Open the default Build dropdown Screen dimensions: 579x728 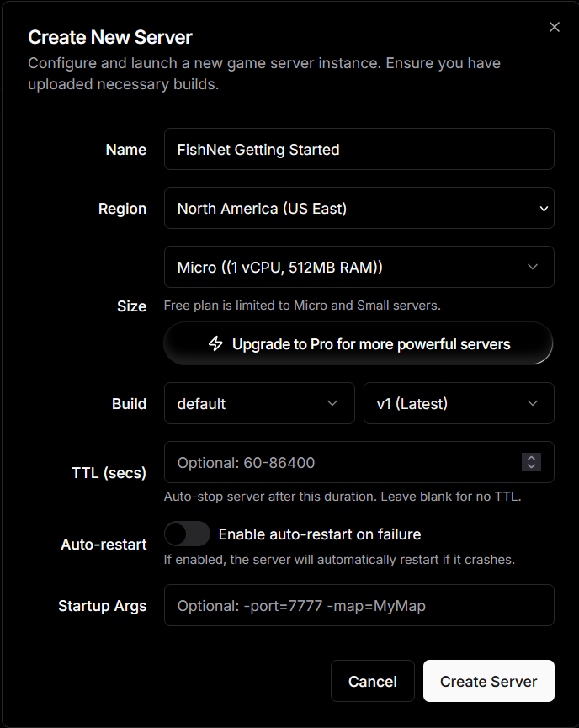(259, 403)
